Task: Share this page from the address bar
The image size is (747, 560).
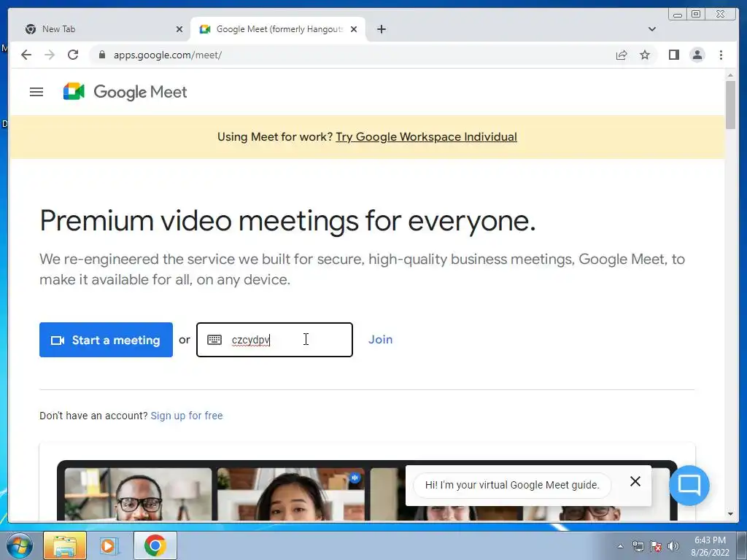Action: pyautogui.click(x=622, y=55)
